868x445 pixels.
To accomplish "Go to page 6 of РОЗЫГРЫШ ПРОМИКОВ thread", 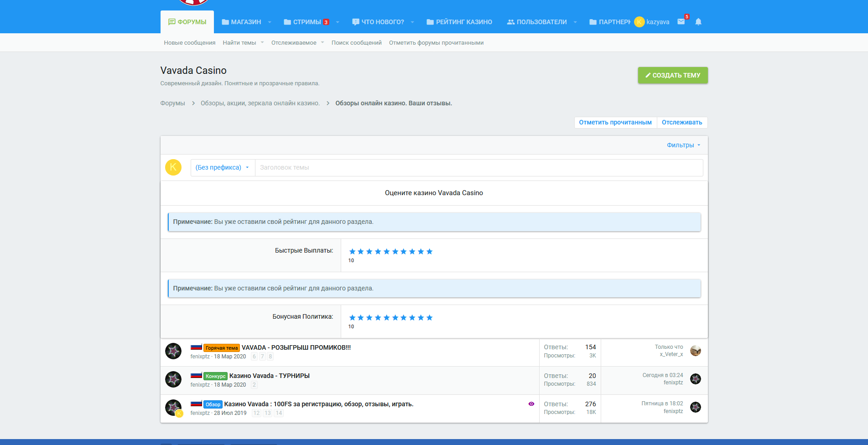I will (x=254, y=357).
